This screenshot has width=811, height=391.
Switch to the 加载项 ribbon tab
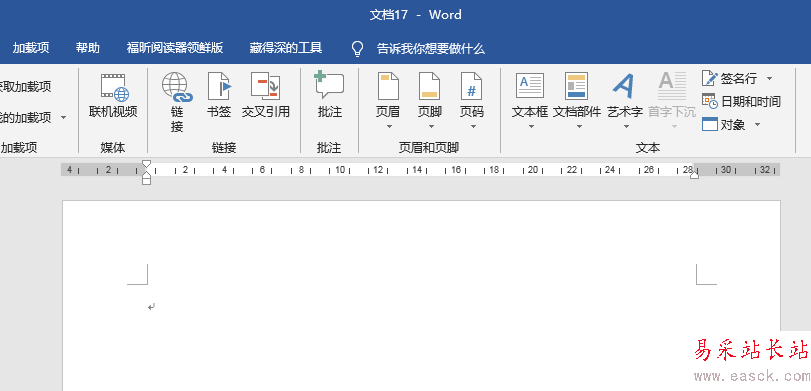pyautogui.click(x=31, y=48)
